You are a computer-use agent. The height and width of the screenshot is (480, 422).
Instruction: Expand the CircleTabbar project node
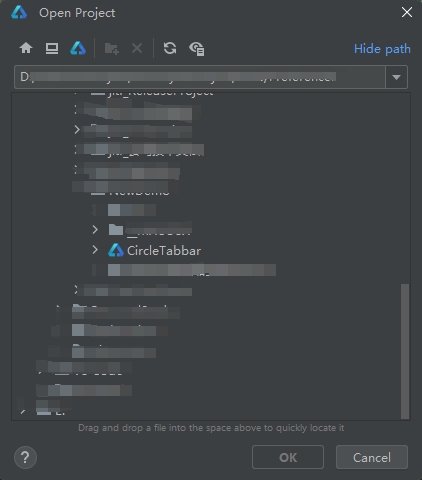(95, 250)
